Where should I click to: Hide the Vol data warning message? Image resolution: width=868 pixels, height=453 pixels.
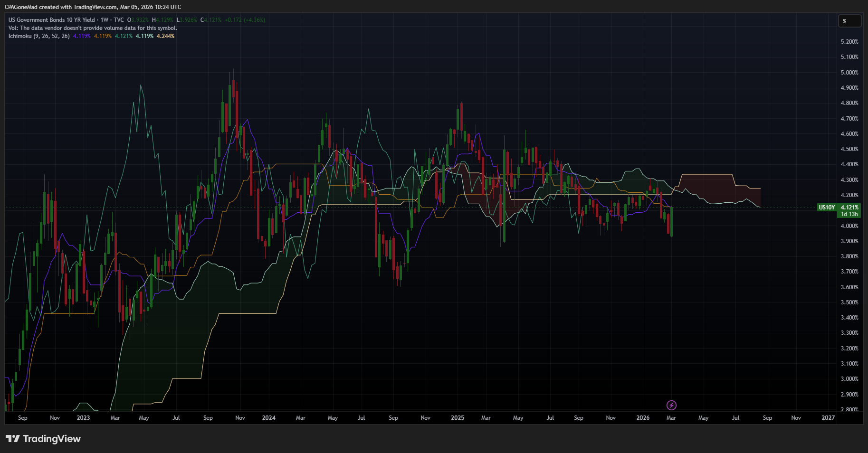coord(93,28)
